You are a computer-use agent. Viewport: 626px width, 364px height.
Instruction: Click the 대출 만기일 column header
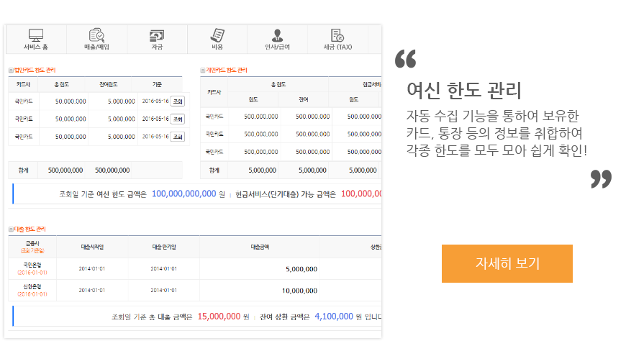point(164,247)
